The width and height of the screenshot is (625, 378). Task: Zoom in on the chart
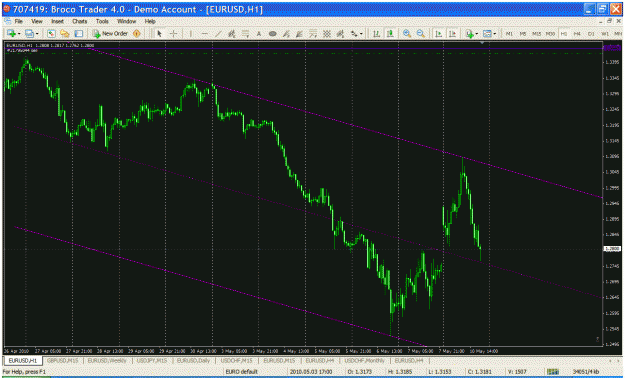(407, 33)
